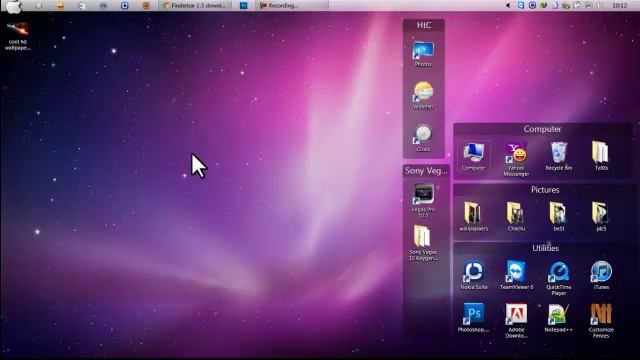Switch to the Recording taskbar item

point(291,6)
